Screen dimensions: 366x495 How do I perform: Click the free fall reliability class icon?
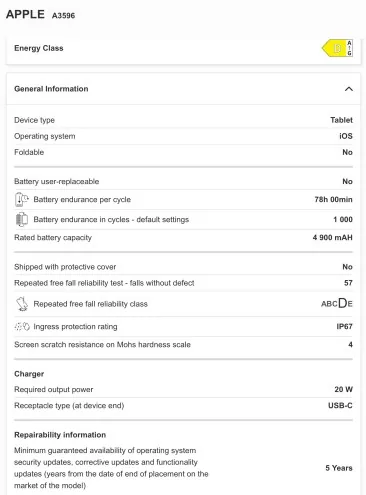22,304
